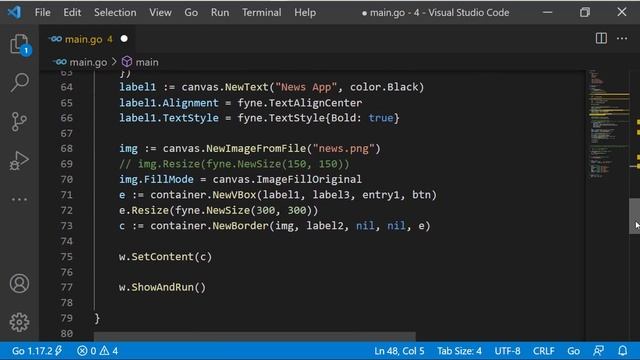Click line number 69 in gutter

[x=67, y=164]
